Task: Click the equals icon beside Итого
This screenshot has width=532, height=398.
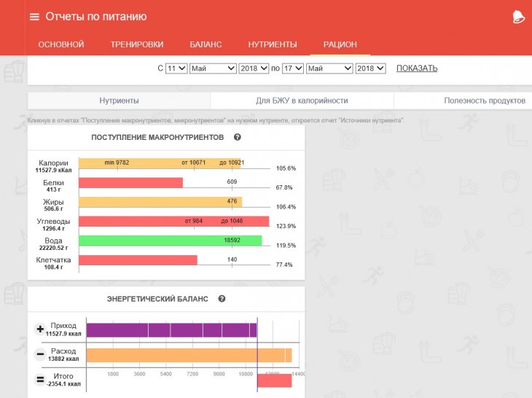Action: point(40,380)
